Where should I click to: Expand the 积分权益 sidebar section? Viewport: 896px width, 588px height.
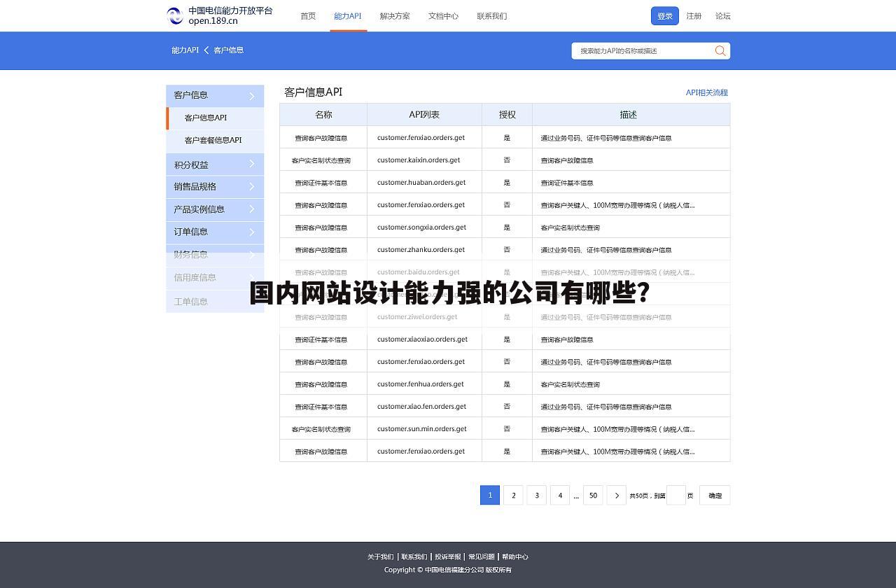click(215, 164)
